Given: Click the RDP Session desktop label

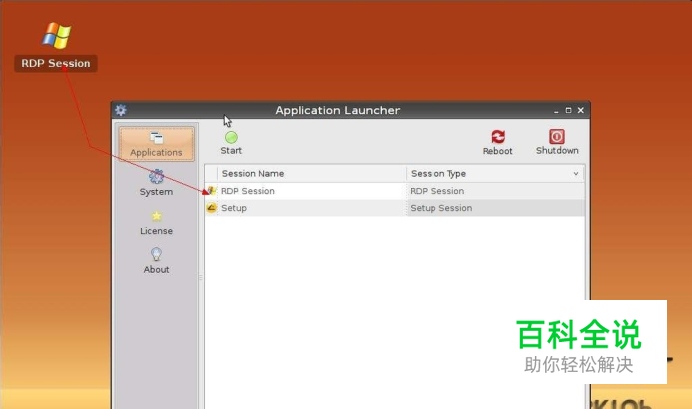Looking at the screenshot, I should tap(56, 64).
